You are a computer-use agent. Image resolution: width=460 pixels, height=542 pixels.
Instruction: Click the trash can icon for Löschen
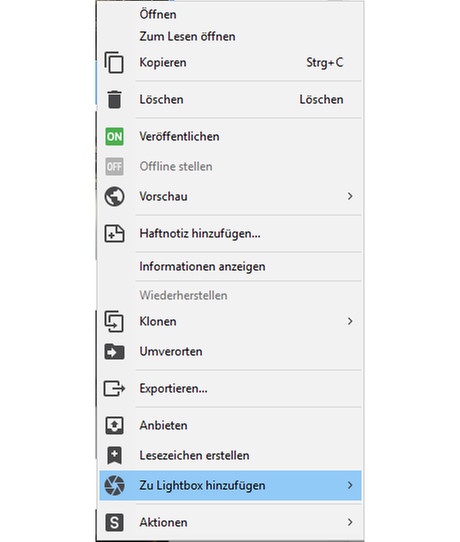(114, 100)
